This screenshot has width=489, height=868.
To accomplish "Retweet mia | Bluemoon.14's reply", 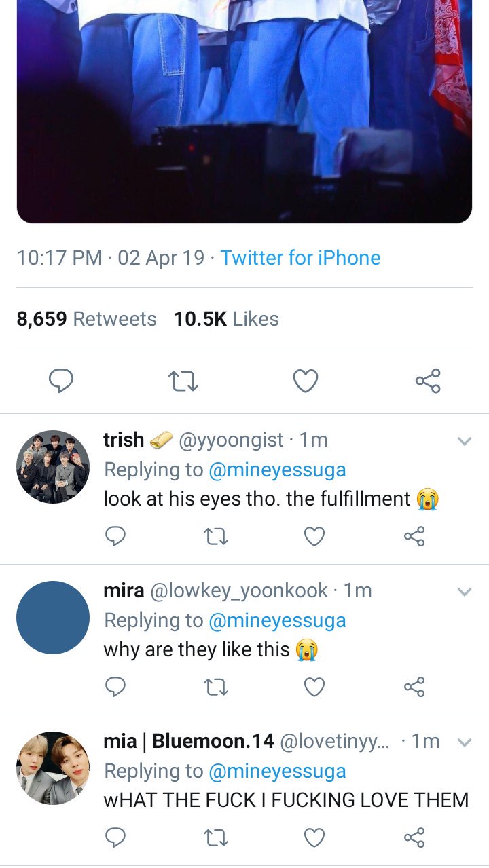I will click(216, 838).
